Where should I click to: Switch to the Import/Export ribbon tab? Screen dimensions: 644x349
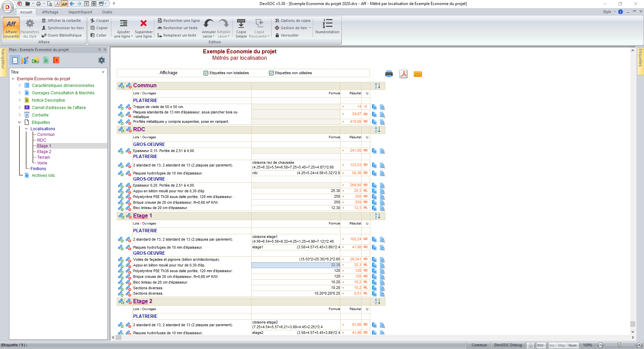point(80,12)
